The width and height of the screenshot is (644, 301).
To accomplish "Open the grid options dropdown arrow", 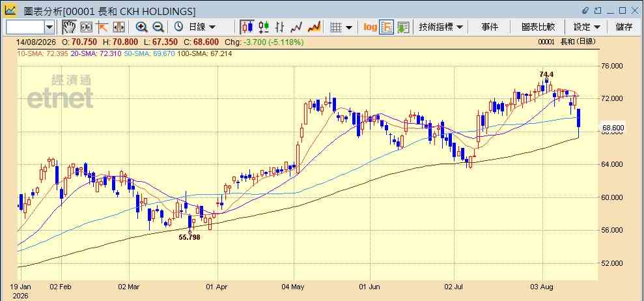I will (x=348, y=27).
